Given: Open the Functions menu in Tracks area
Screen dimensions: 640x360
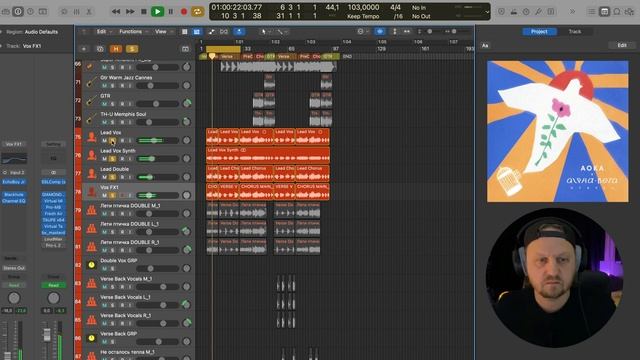Looking at the screenshot, I should pos(133,31).
